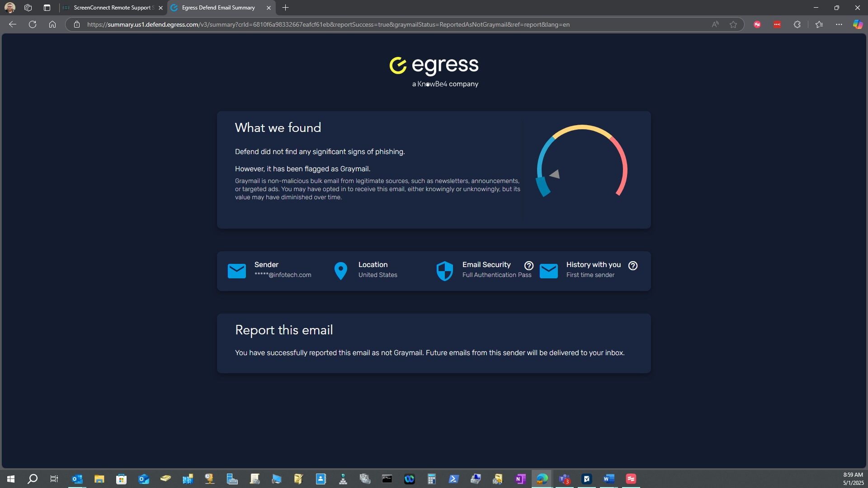This screenshot has height=488, width=868.
Task: Open OneNote from the taskbar
Action: click(x=520, y=479)
